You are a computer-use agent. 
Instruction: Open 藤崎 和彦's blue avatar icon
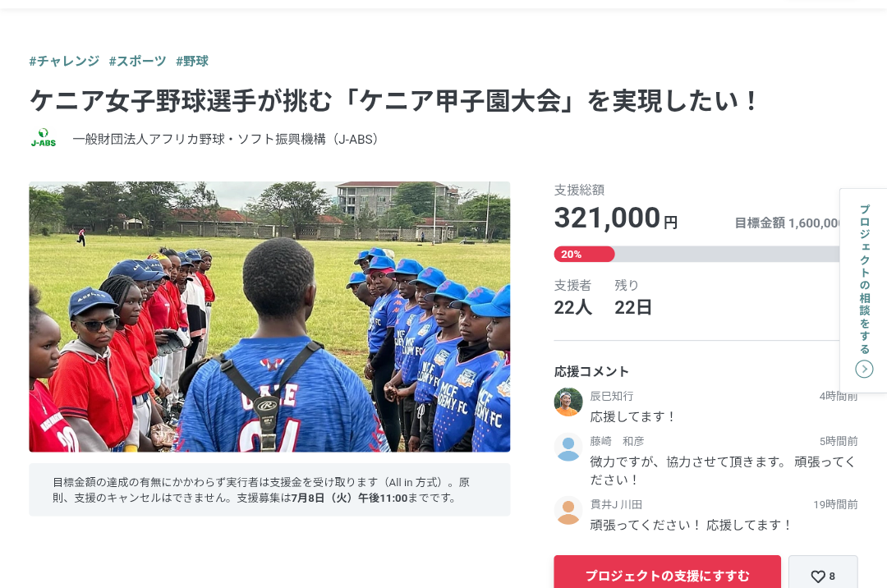point(568,448)
